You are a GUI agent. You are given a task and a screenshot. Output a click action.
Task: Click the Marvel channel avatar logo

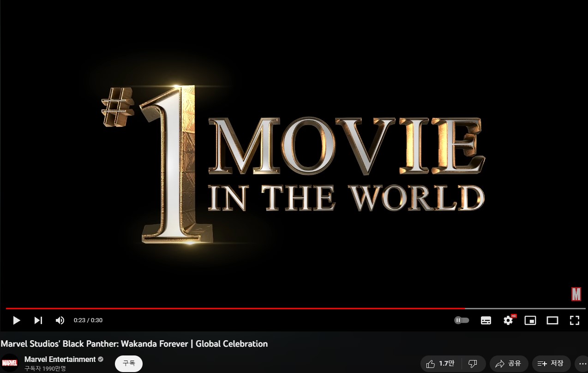pyautogui.click(x=10, y=363)
